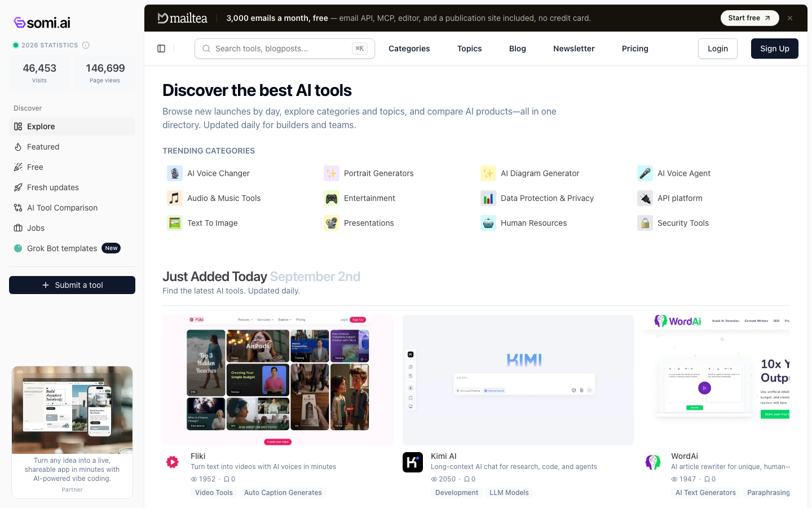Bookmark the Kimi AI tool

(x=466, y=479)
